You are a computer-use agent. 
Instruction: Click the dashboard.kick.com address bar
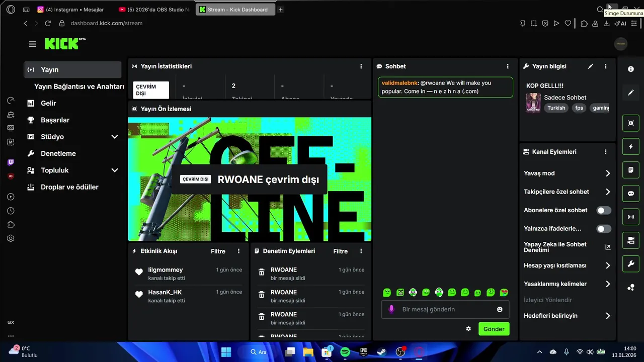pyautogui.click(x=107, y=23)
